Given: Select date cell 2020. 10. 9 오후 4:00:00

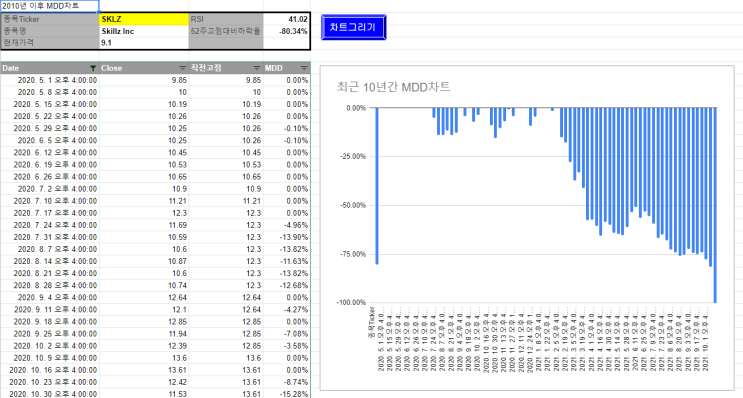Looking at the screenshot, I should pos(50,358).
